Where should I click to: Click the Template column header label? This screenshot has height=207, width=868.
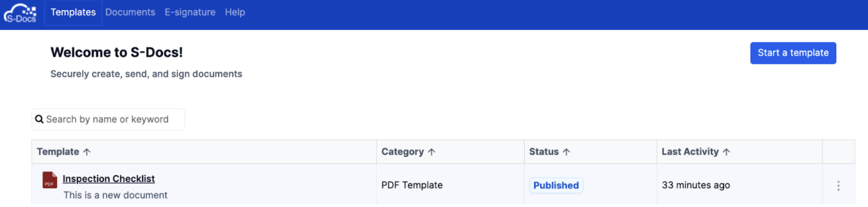click(x=58, y=152)
